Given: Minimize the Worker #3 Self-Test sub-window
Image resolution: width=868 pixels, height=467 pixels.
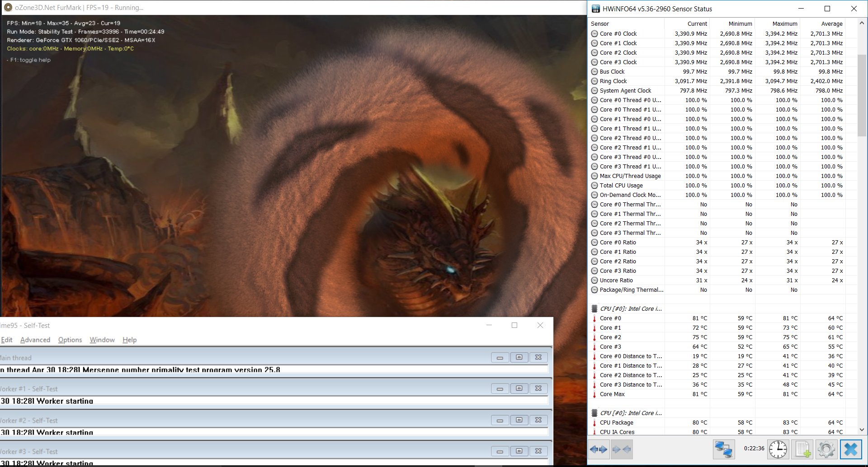Looking at the screenshot, I should click(500, 451).
